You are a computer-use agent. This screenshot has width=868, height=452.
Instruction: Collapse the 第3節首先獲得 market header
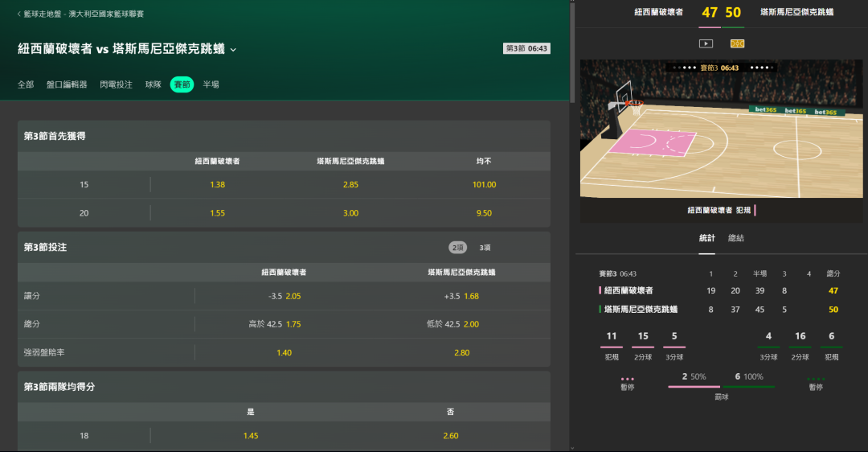284,136
